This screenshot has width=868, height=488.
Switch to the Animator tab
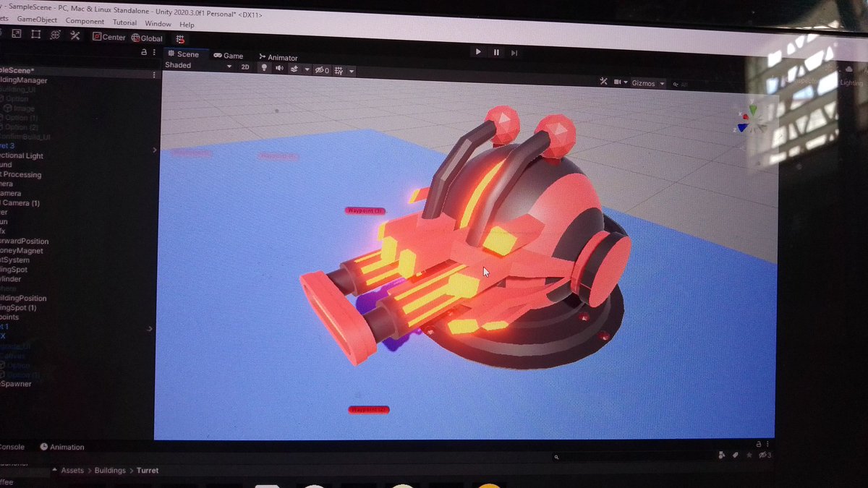tap(278, 57)
